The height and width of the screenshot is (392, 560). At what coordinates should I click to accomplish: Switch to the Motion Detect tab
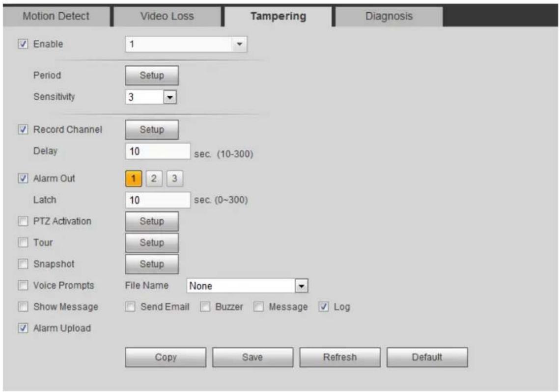click(x=56, y=16)
